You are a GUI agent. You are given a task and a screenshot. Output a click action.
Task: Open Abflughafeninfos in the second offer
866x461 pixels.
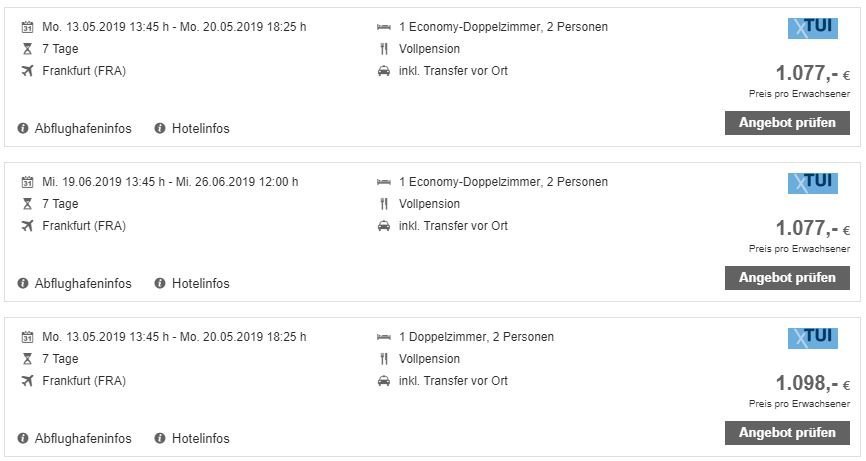coord(83,284)
